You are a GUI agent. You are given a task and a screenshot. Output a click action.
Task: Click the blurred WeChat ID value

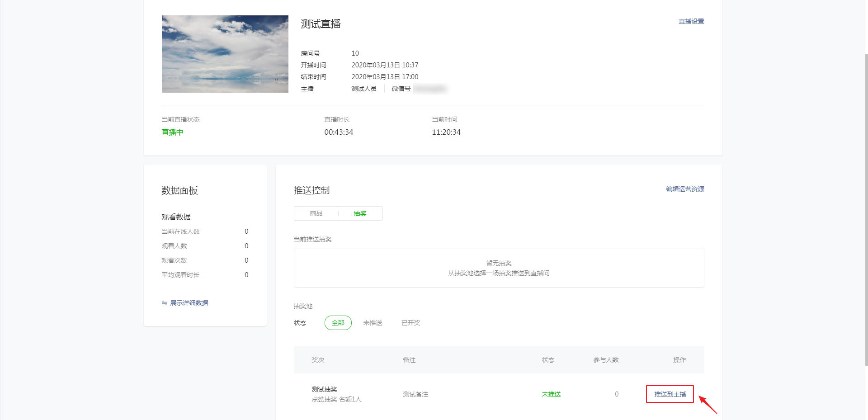point(429,89)
